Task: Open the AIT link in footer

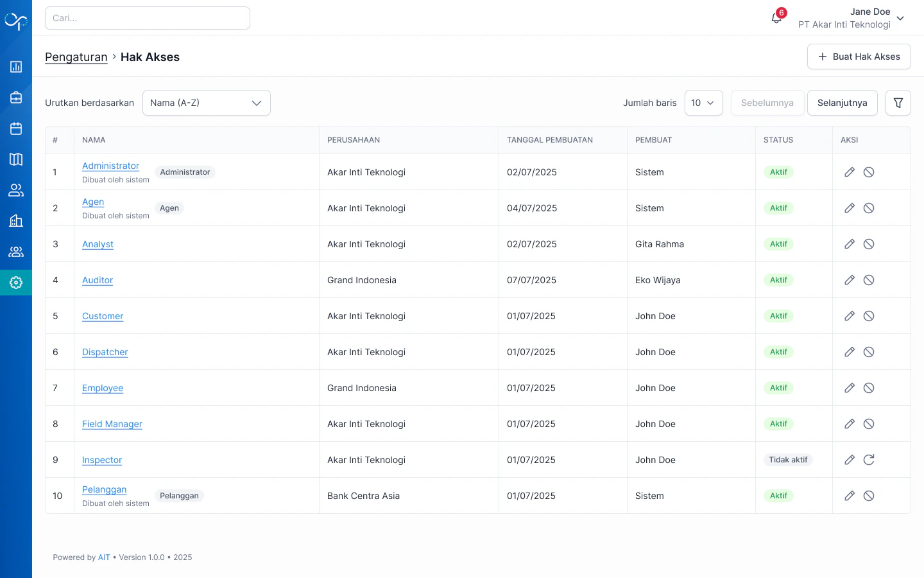Action: pyautogui.click(x=104, y=557)
